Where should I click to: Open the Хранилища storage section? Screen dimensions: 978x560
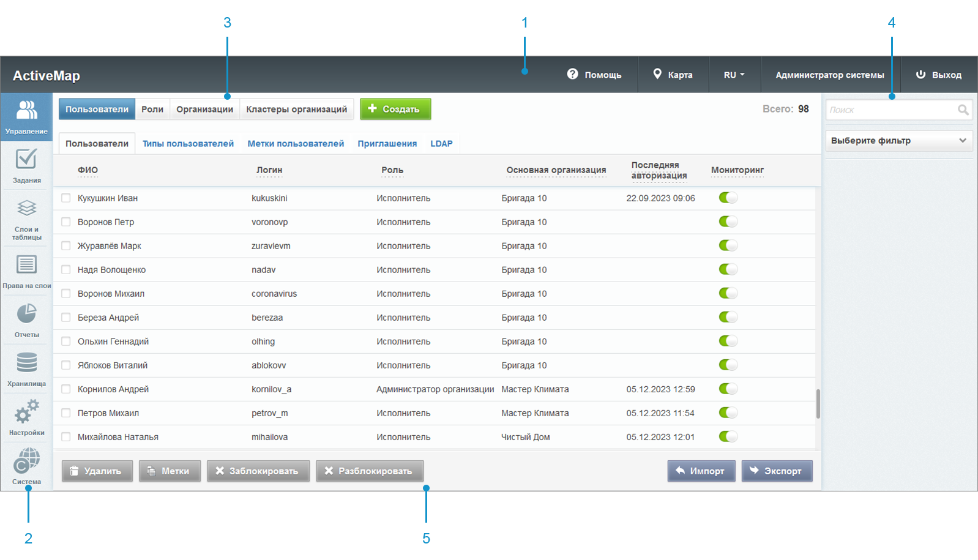(26, 368)
